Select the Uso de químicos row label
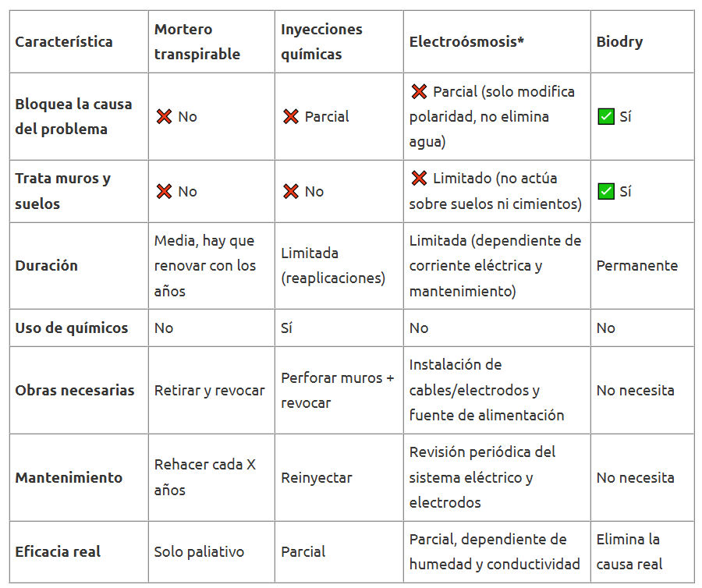702x588 pixels. click(x=72, y=328)
